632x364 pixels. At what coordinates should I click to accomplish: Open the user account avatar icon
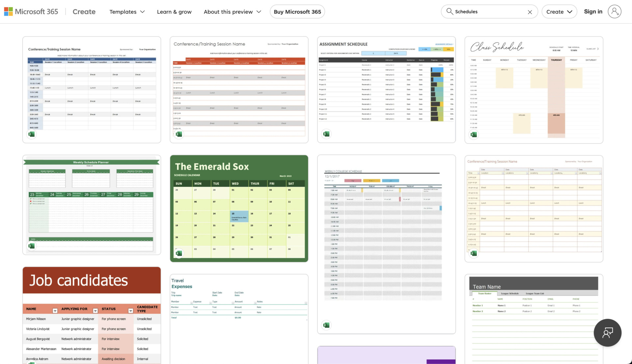click(614, 12)
